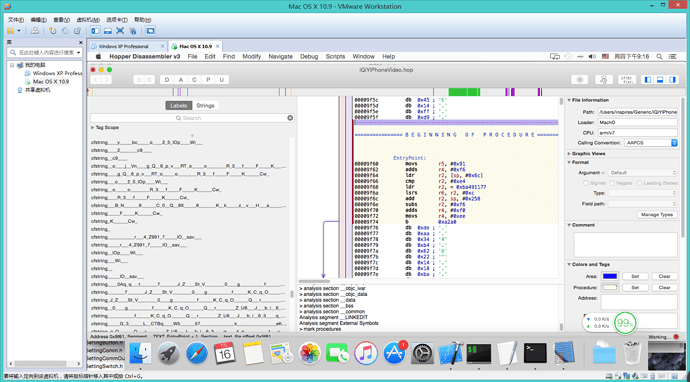Expand the Tag Scope disclosure triangle
This screenshot has height=382, width=690.
pyautogui.click(x=93, y=128)
